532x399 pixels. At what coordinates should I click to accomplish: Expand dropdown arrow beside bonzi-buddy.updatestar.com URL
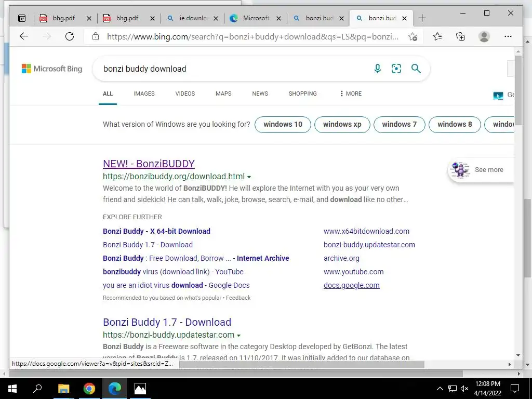(x=238, y=336)
